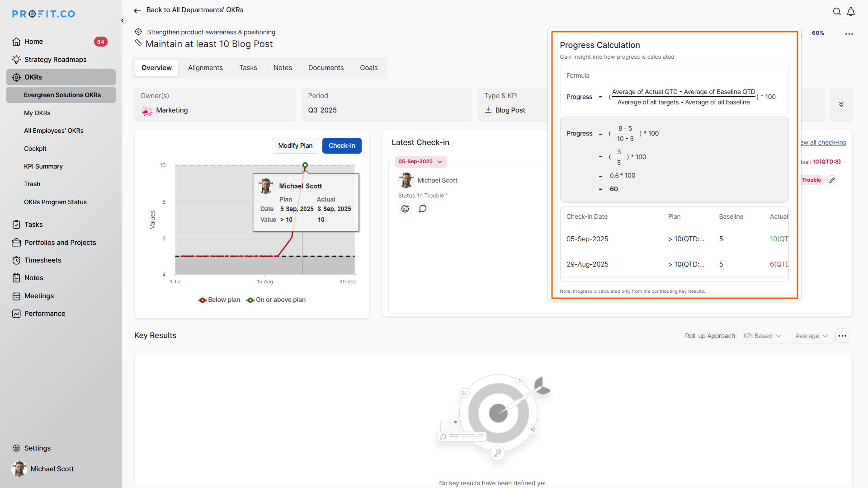Expand the details panel chevron
The height and width of the screenshot is (488, 868).
tap(841, 104)
